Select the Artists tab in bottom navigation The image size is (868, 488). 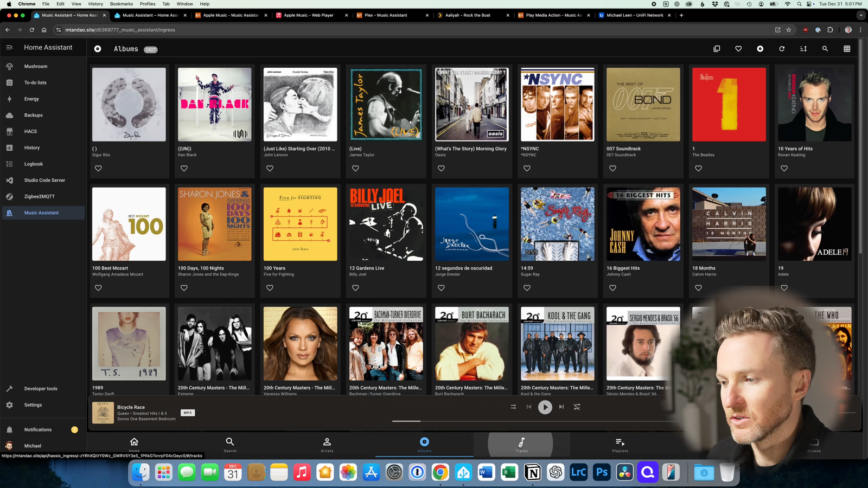pos(327,445)
